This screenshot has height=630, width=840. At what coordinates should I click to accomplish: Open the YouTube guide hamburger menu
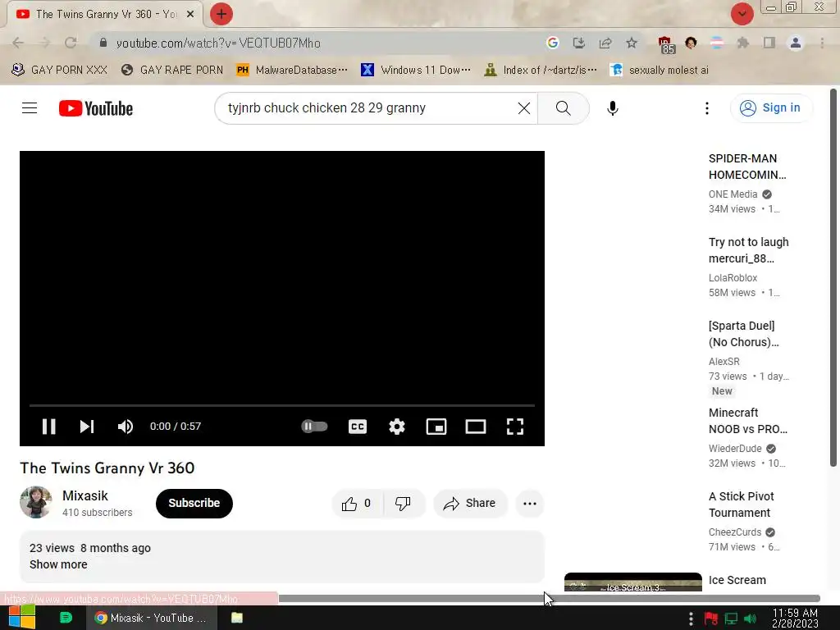click(30, 108)
